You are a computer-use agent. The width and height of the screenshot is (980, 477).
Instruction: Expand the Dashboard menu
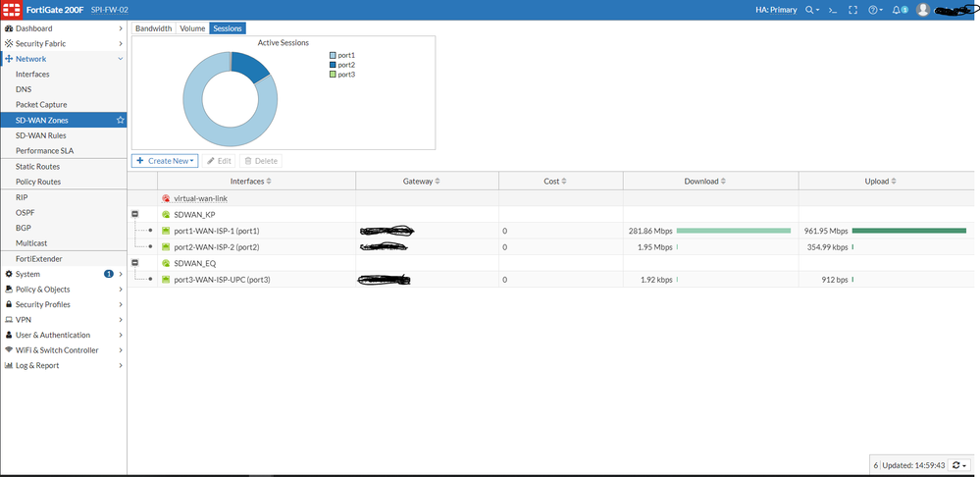coord(121,28)
